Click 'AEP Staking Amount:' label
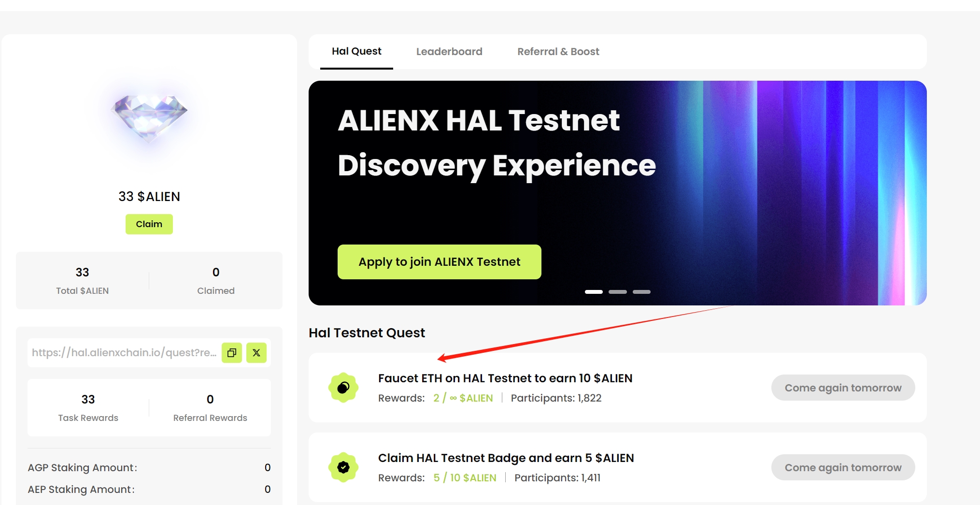 pyautogui.click(x=81, y=490)
